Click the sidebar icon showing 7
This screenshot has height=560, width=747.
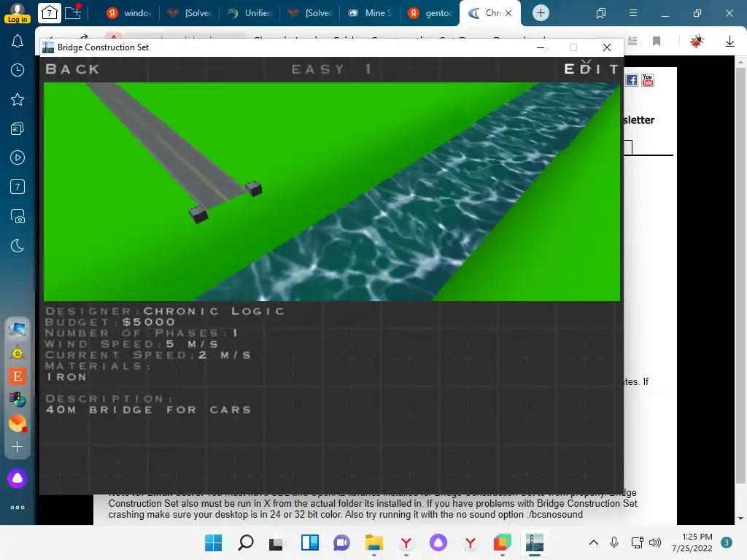pyautogui.click(x=18, y=187)
